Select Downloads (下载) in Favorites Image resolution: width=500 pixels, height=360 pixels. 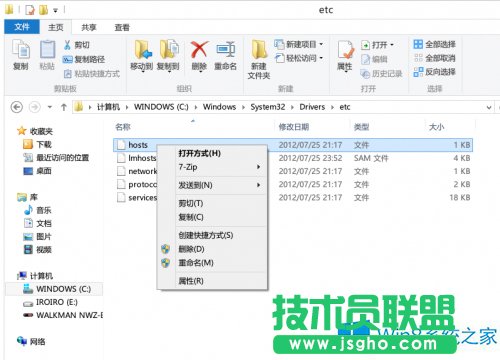(x=37, y=144)
